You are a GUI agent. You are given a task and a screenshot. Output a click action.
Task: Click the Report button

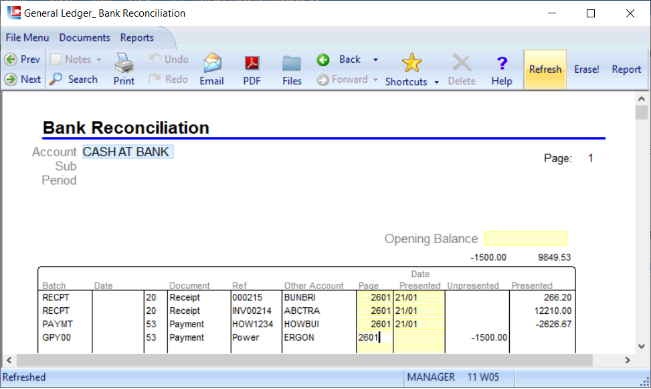point(626,69)
